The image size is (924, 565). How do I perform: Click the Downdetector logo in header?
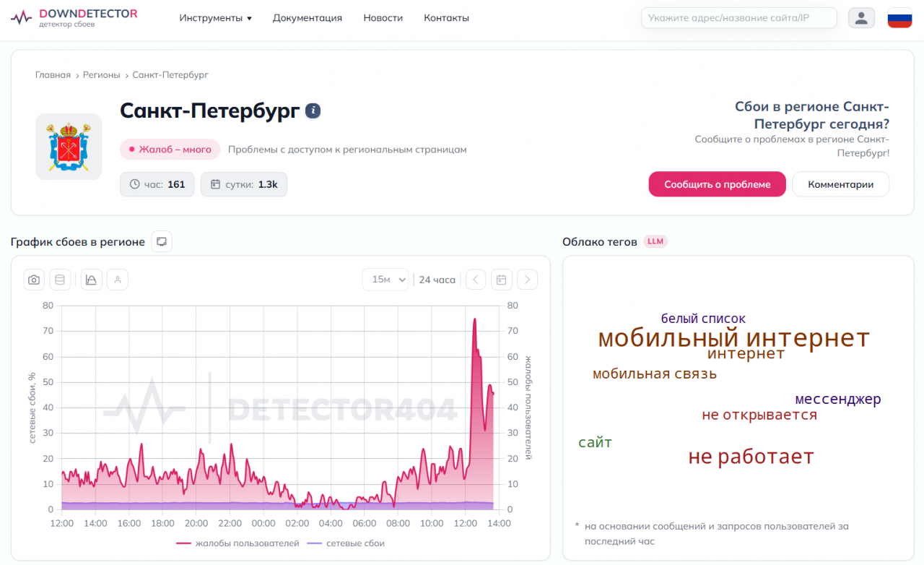(x=74, y=18)
